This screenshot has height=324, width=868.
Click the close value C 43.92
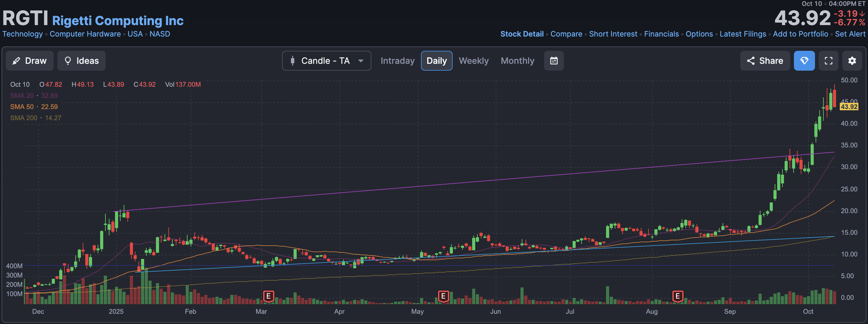point(144,85)
